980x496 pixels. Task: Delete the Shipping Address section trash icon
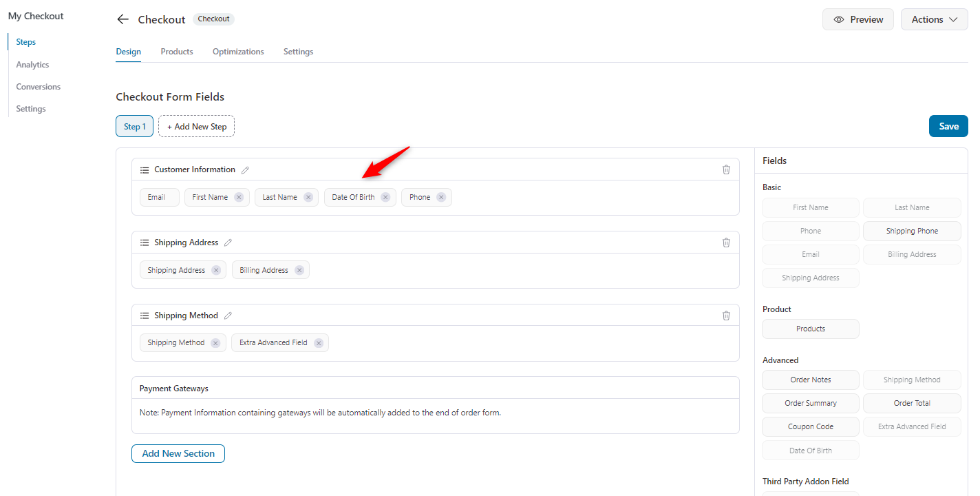tap(726, 242)
